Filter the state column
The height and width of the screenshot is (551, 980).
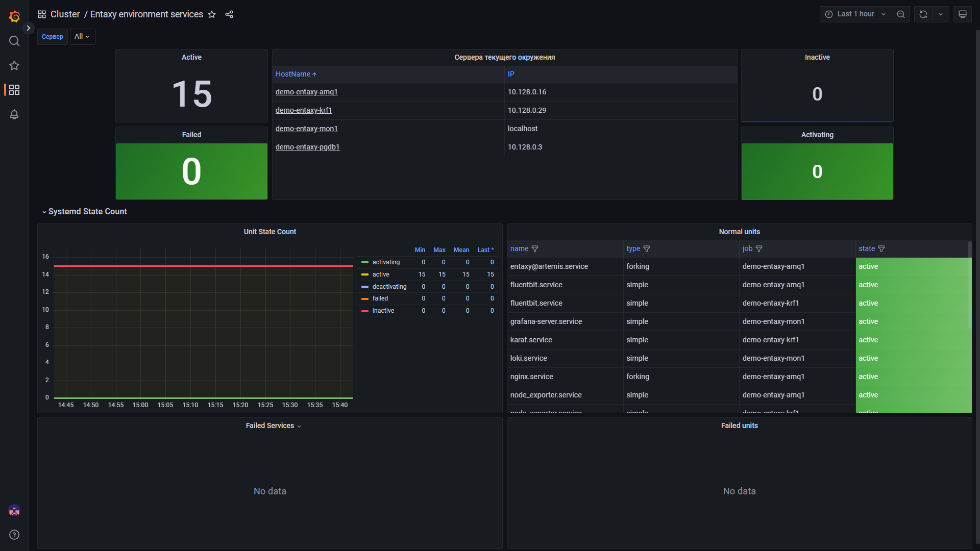pyautogui.click(x=881, y=249)
